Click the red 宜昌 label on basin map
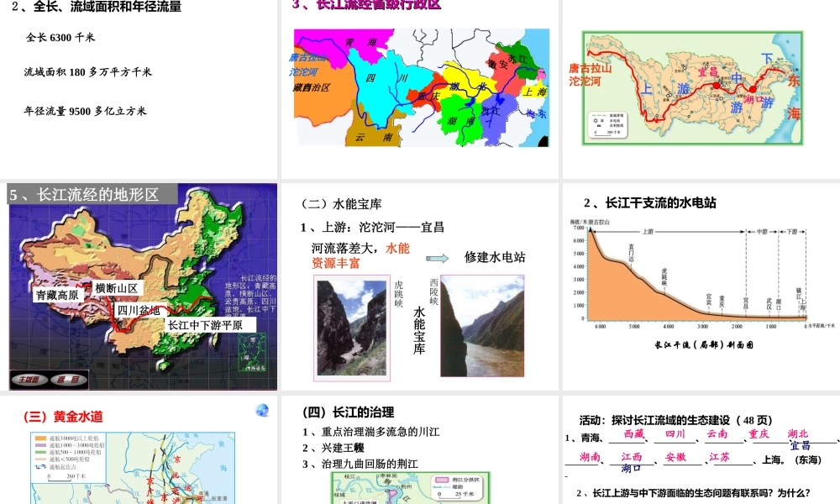Viewport: 840px width, 504px height. [707, 71]
